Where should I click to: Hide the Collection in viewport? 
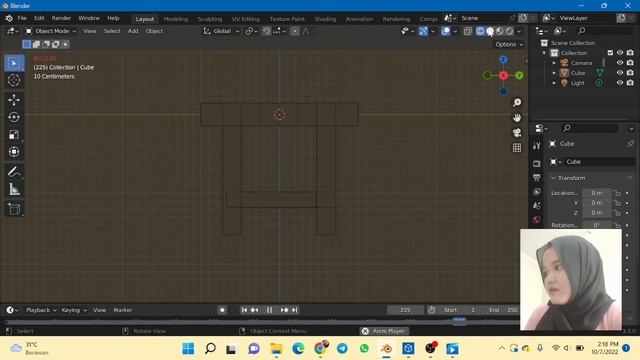coord(620,53)
